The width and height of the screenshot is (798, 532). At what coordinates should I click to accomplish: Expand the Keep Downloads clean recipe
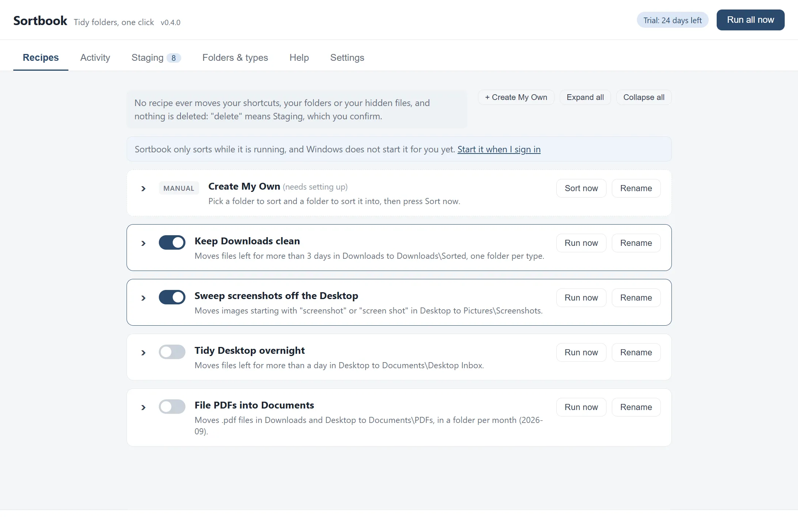(143, 243)
